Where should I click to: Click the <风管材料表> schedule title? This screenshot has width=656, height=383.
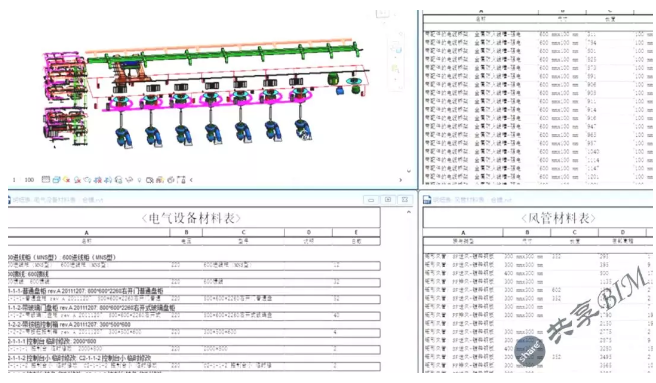pos(559,218)
